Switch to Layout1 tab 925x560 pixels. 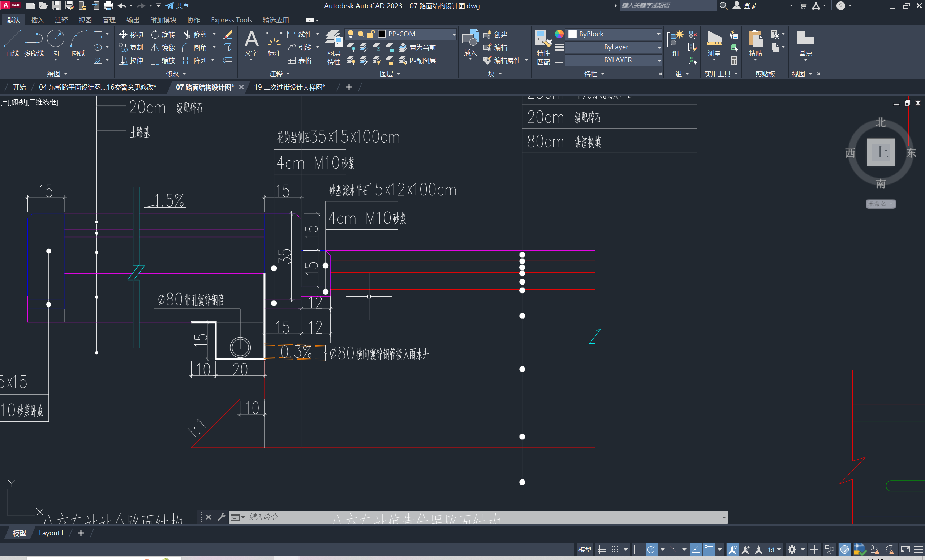pyautogui.click(x=51, y=533)
